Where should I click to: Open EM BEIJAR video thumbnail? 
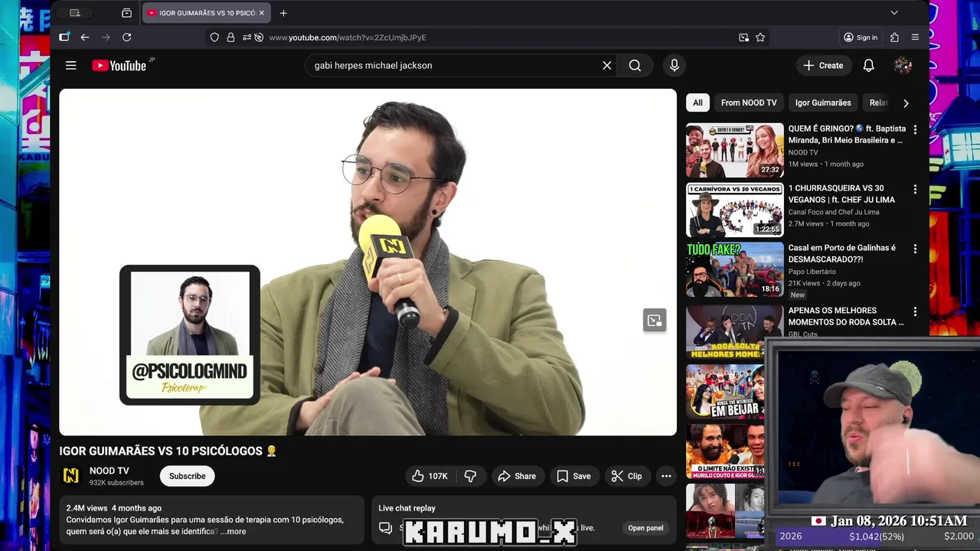click(724, 391)
